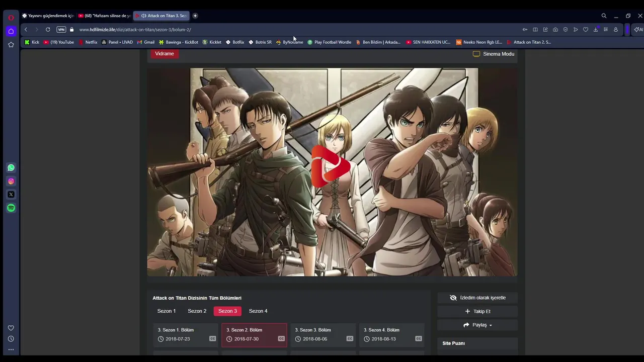Open WhatsApp in the sidebar
Screen dimensions: 644x362
tap(11, 167)
